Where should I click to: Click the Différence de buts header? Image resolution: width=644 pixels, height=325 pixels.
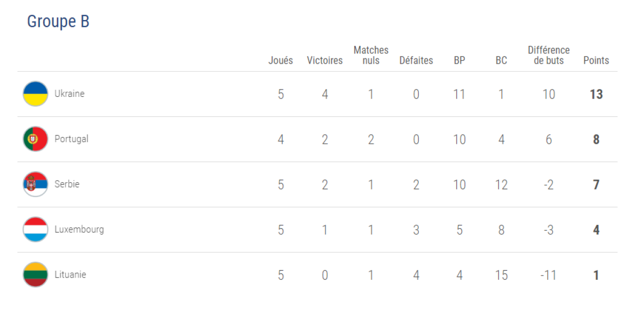point(549,55)
